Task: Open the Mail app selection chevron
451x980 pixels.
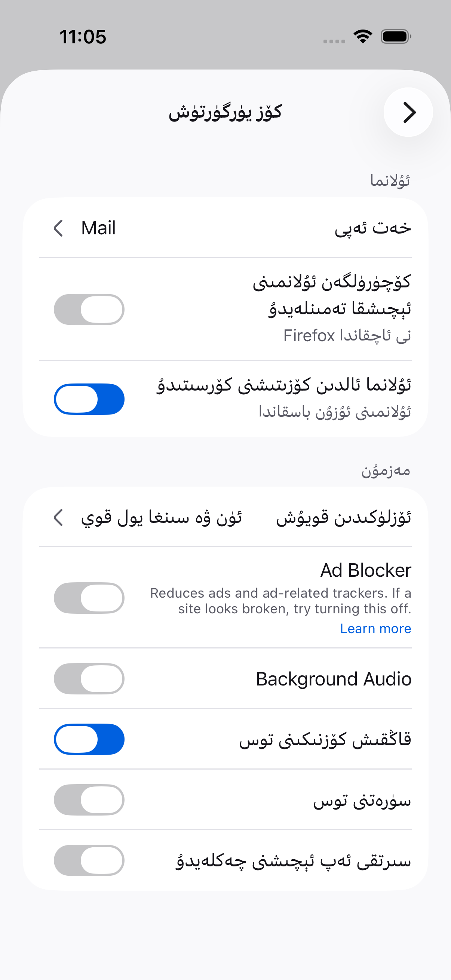Action: pyautogui.click(x=58, y=228)
